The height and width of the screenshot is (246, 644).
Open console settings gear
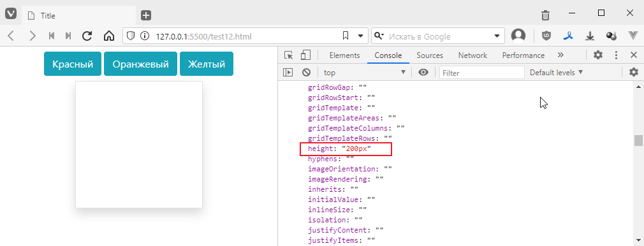click(x=634, y=73)
